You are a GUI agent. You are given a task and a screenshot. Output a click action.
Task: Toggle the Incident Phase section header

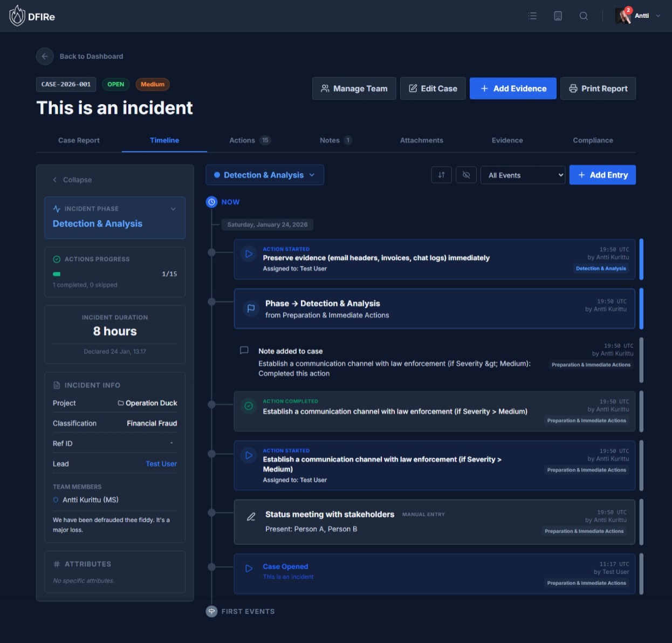pyautogui.click(x=114, y=209)
